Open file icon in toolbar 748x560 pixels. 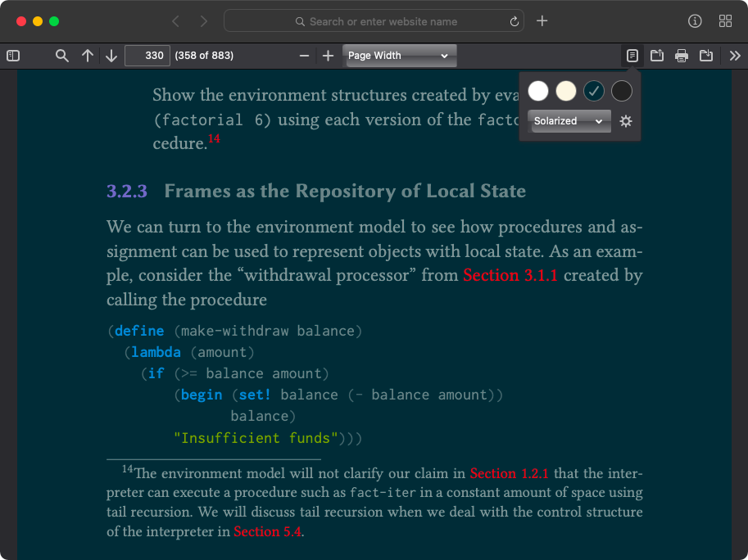(657, 56)
